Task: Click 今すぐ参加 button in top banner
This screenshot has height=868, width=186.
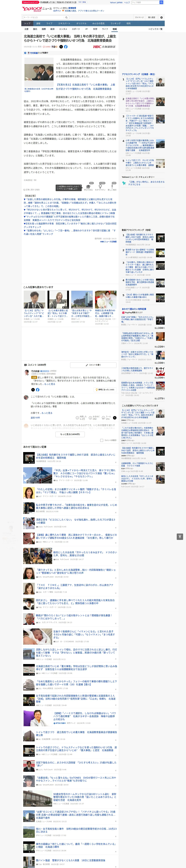Action: coord(82,2)
